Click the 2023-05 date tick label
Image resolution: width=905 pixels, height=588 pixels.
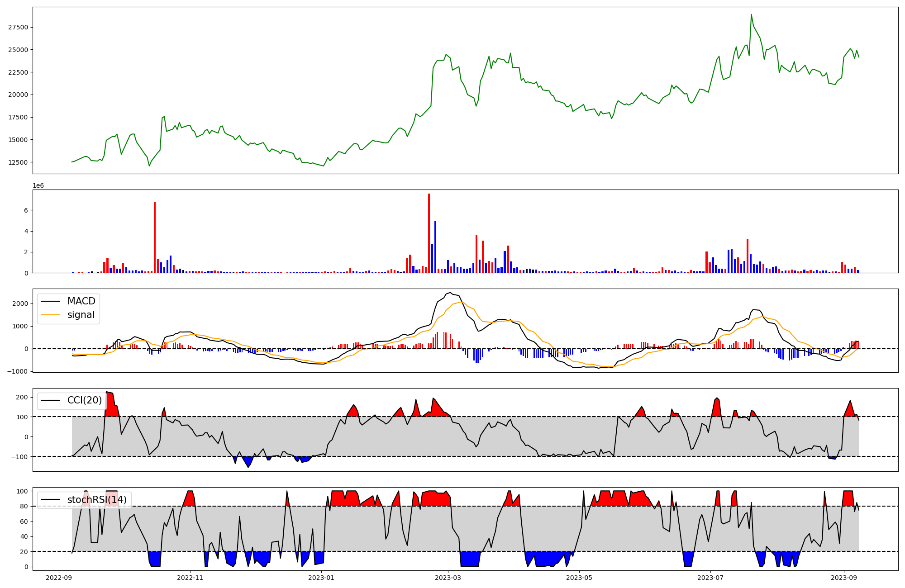579,578
